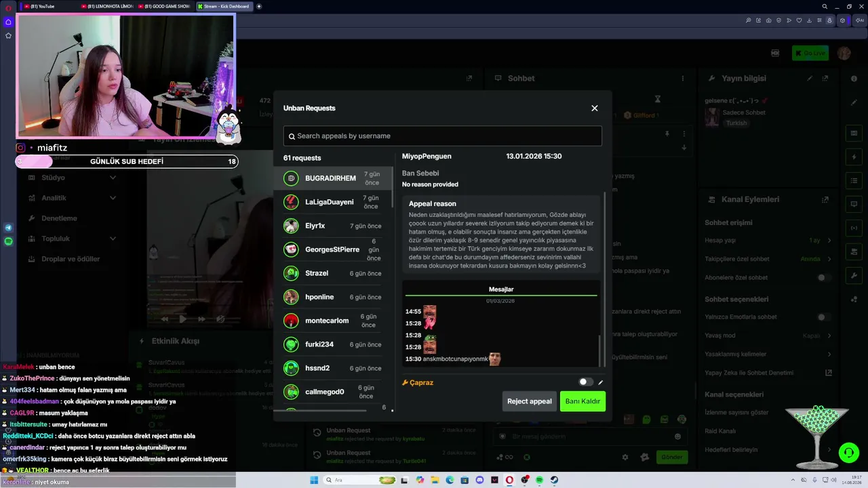Toggle Yalnızca Emotlarla sohbet switch
Screen dimensions: 868x488
coord(824,317)
